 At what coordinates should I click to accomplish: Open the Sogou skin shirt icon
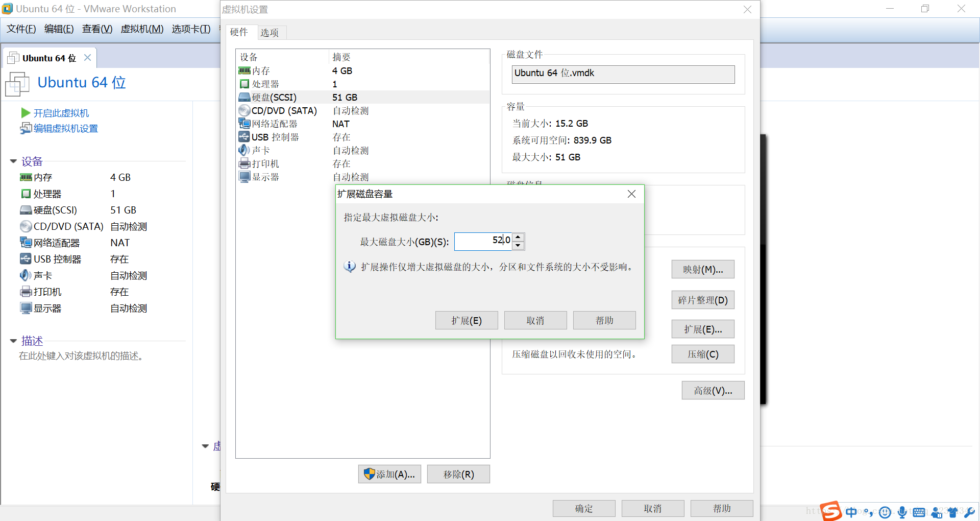[x=953, y=512]
